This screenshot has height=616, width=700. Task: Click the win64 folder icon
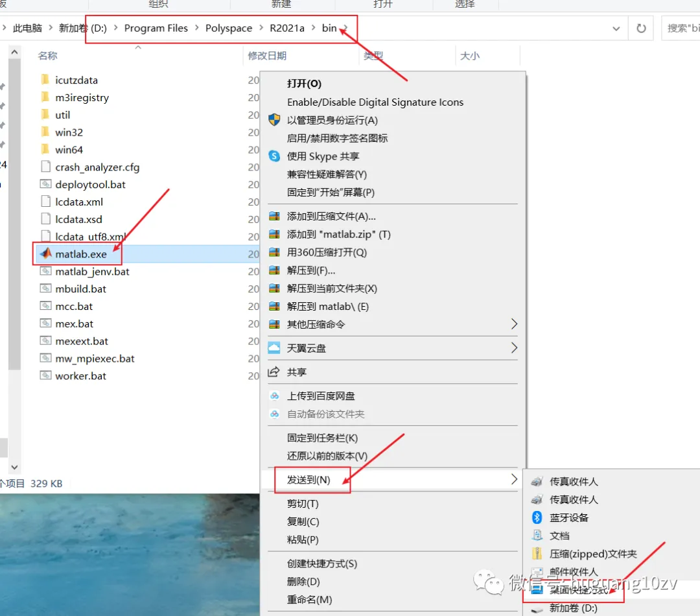tap(45, 149)
